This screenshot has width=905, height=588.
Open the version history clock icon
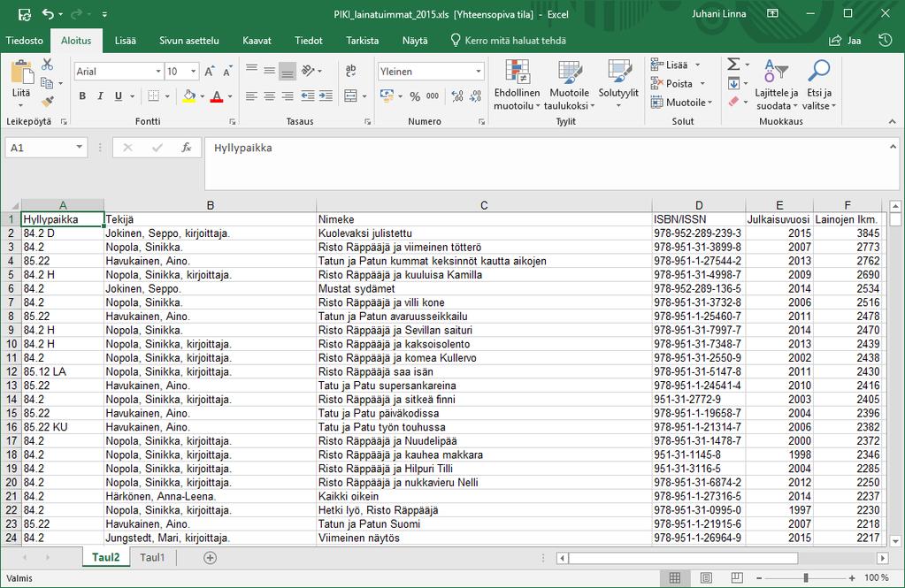(886, 41)
